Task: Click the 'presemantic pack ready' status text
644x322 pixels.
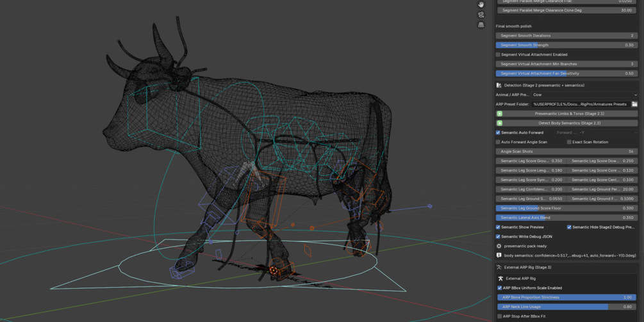Action: point(525,246)
